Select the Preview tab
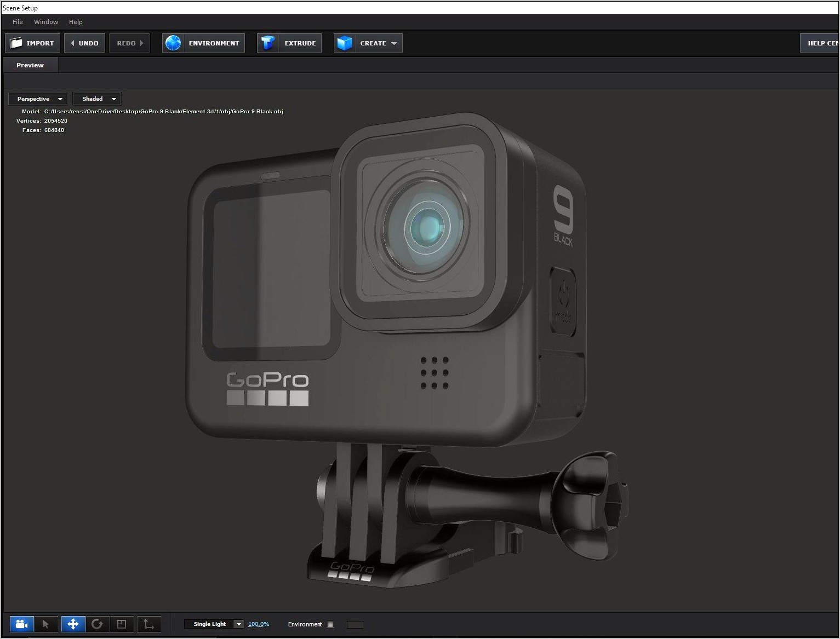 [x=30, y=65]
